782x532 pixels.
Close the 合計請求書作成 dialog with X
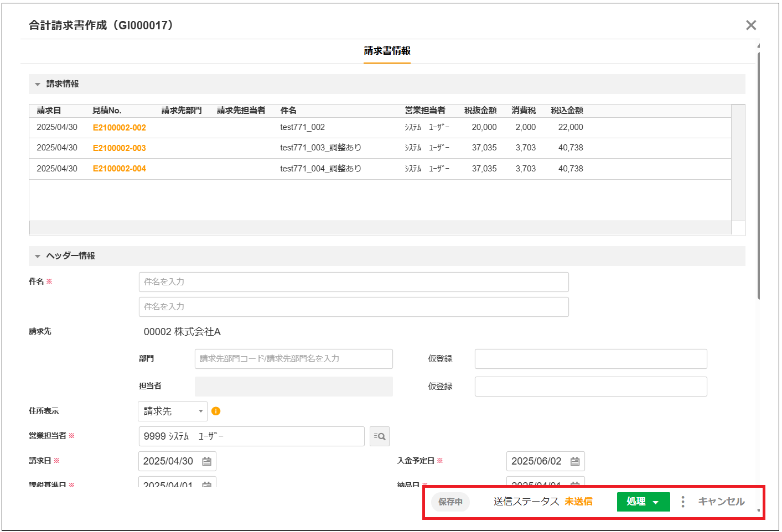point(751,25)
